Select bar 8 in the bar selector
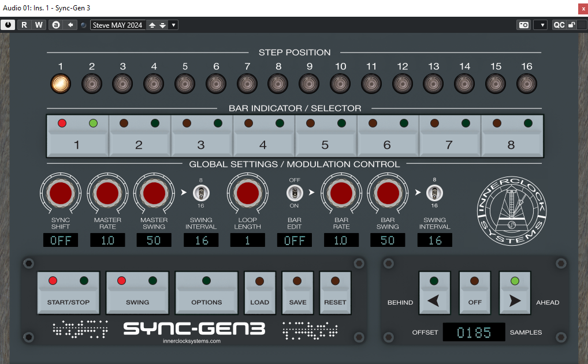The image size is (588, 364). point(511,144)
